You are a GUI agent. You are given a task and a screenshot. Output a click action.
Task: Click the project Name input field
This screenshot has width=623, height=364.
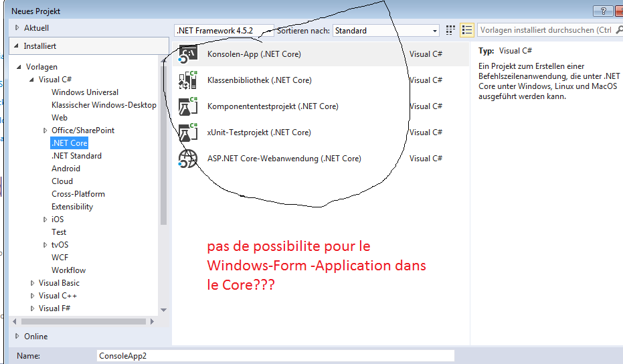pos(275,356)
